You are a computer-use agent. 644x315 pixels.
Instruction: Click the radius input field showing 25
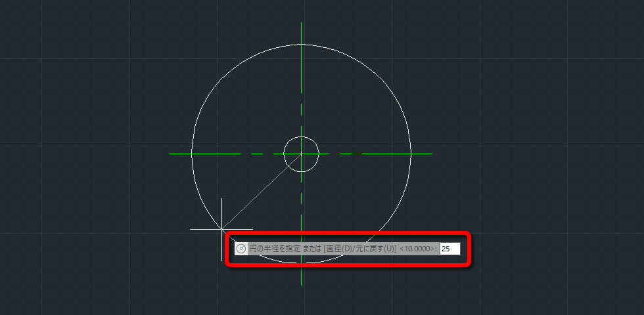click(450, 249)
